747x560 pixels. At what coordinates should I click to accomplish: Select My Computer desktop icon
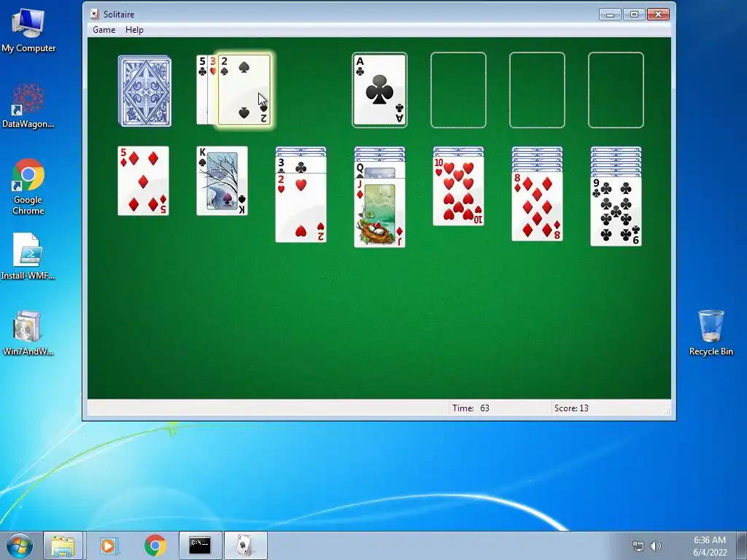[x=28, y=31]
